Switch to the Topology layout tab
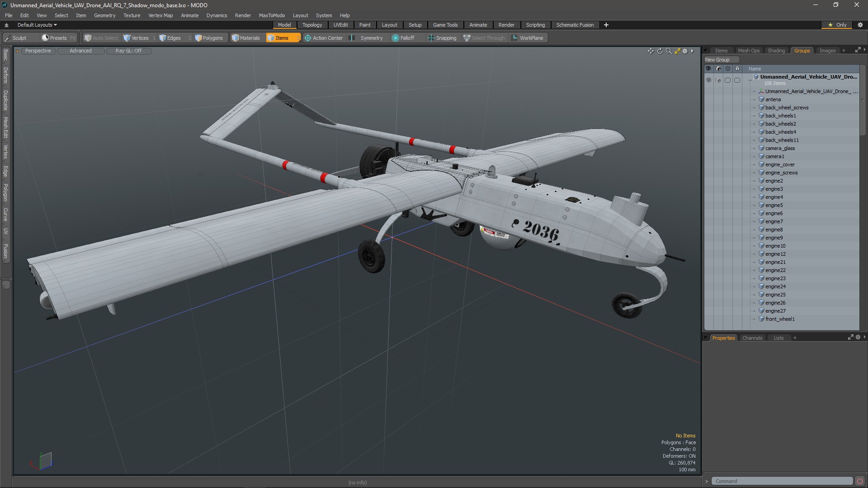Viewport: 868px width, 488px height. pyautogui.click(x=312, y=25)
